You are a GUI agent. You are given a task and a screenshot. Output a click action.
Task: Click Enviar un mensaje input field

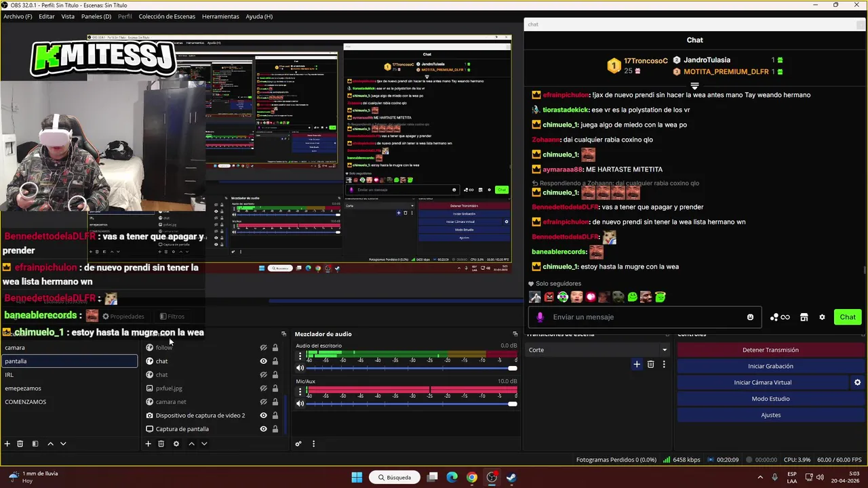click(644, 317)
